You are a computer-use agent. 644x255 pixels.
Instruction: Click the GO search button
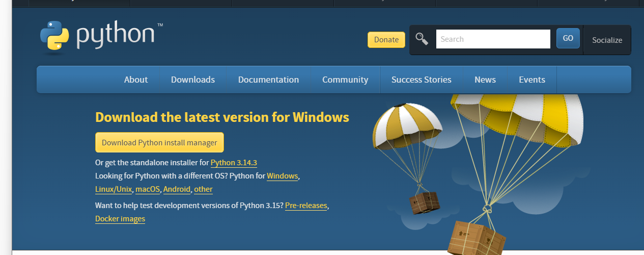[x=568, y=38]
